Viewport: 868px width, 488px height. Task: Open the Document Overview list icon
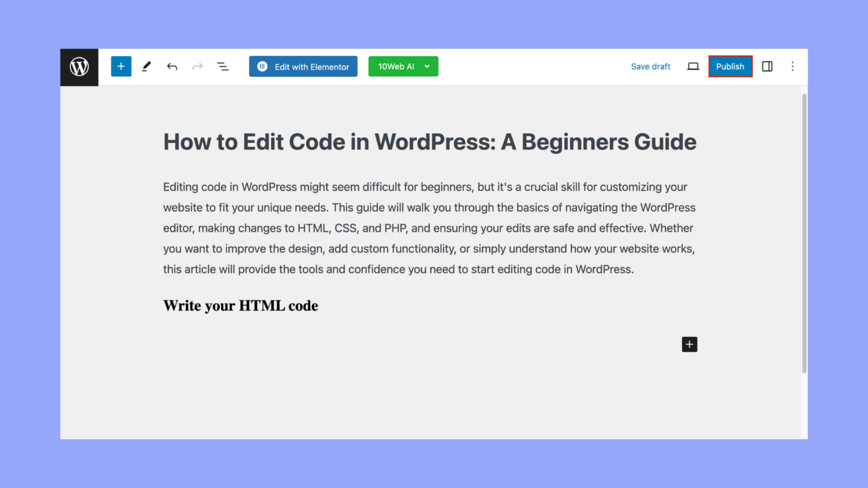click(223, 66)
